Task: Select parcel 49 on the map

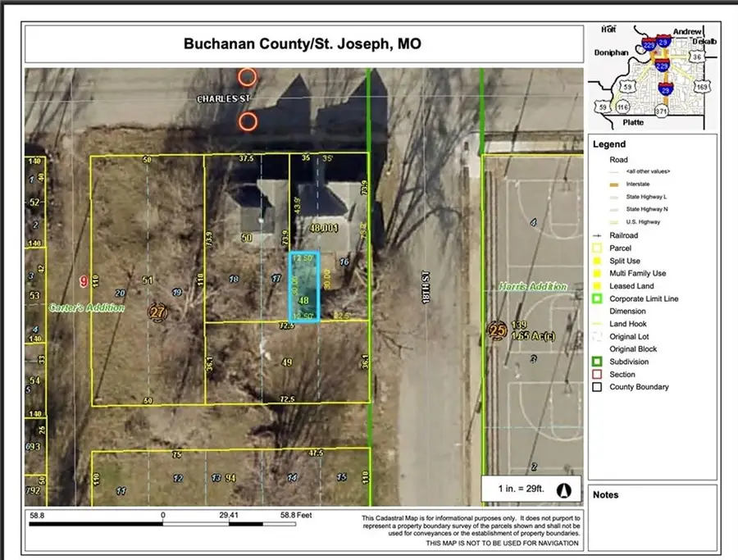Action: [x=286, y=362]
